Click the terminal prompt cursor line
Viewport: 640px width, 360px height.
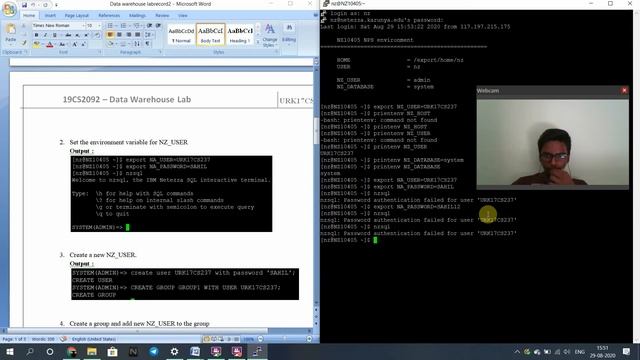pos(349,240)
